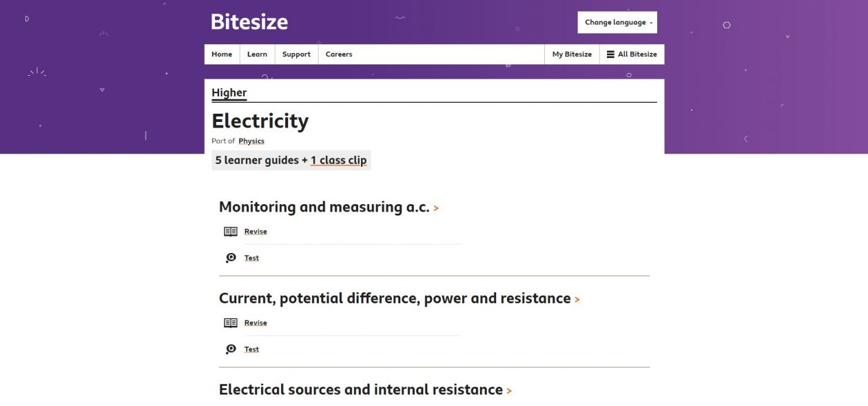Follow the Physics subject link
The image size is (868, 406).
(x=251, y=141)
